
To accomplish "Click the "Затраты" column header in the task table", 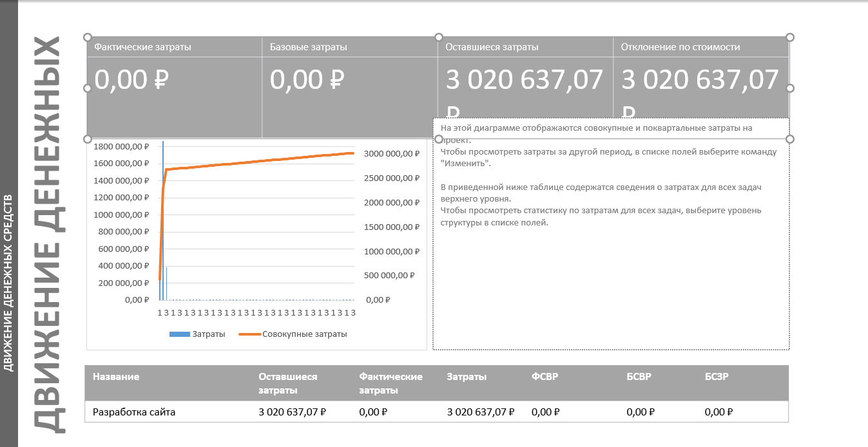I will (x=467, y=377).
